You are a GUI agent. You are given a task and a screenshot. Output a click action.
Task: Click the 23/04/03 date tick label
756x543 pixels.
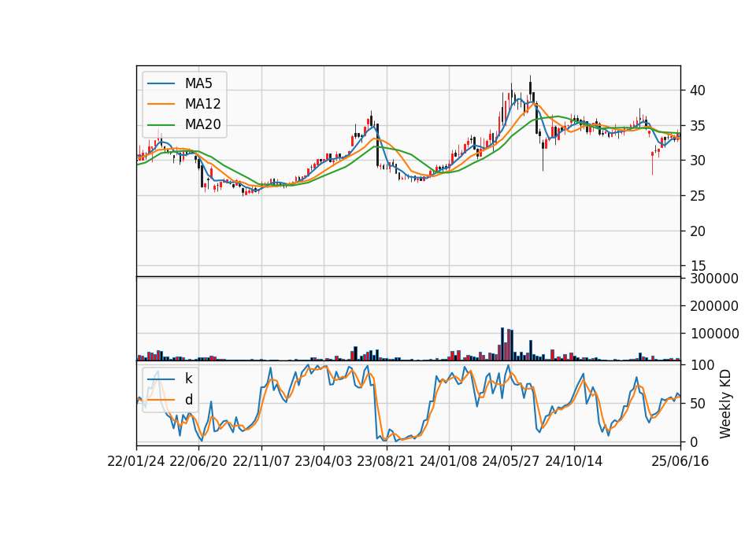click(x=323, y=462)
